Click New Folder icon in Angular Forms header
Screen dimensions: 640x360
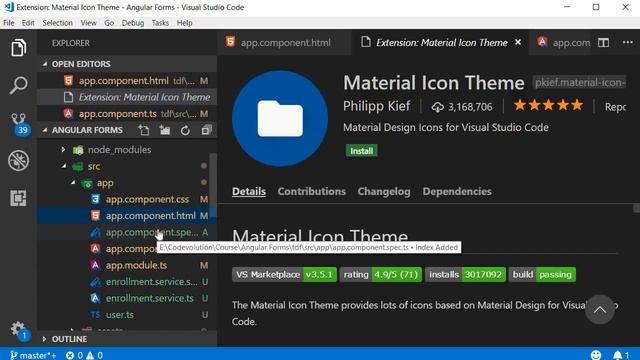point(165,130)
